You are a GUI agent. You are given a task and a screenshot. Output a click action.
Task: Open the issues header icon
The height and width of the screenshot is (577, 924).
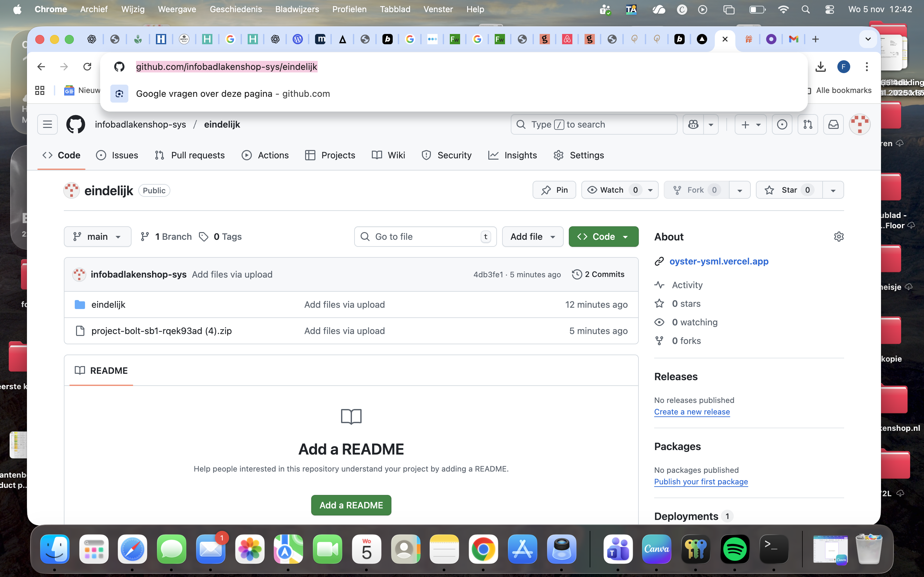click(782, 124)
